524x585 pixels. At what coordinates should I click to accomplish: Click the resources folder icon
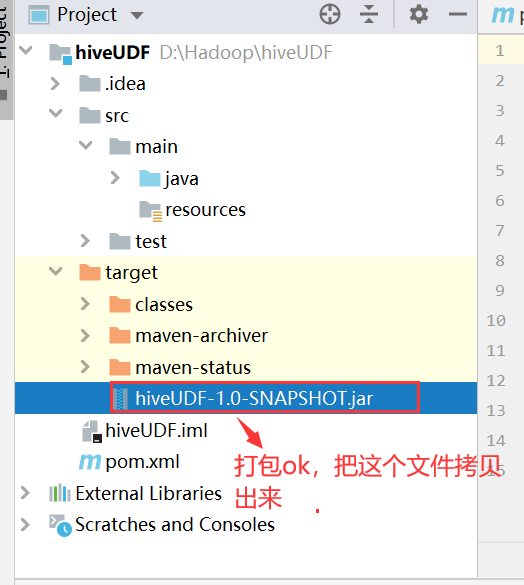click(150, 211)
